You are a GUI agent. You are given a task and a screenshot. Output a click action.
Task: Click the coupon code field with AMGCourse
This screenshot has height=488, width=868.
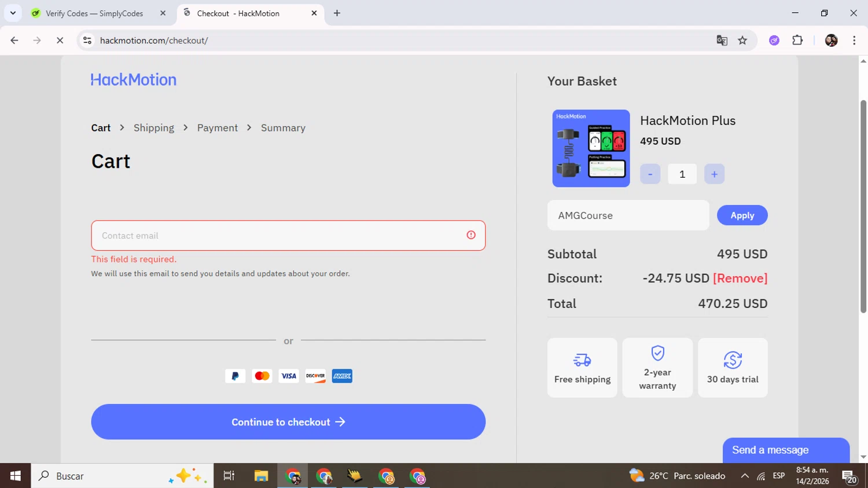coord(628,215)
